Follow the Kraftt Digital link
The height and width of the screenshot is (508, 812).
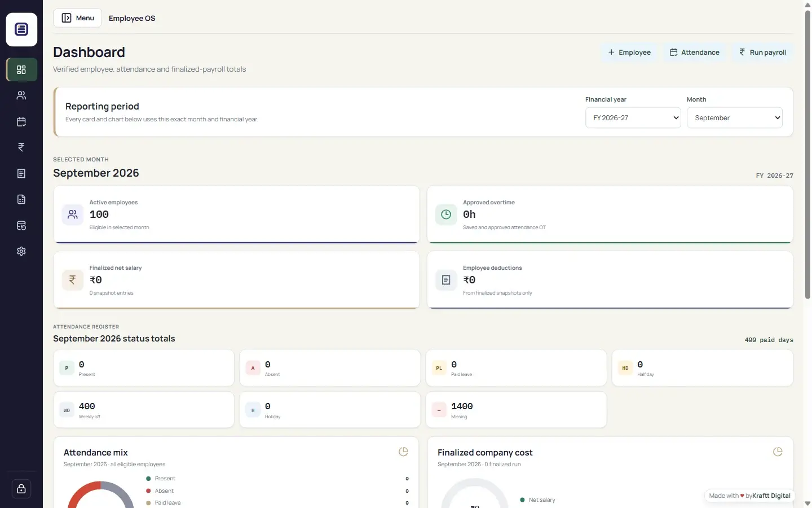(771, 496)
